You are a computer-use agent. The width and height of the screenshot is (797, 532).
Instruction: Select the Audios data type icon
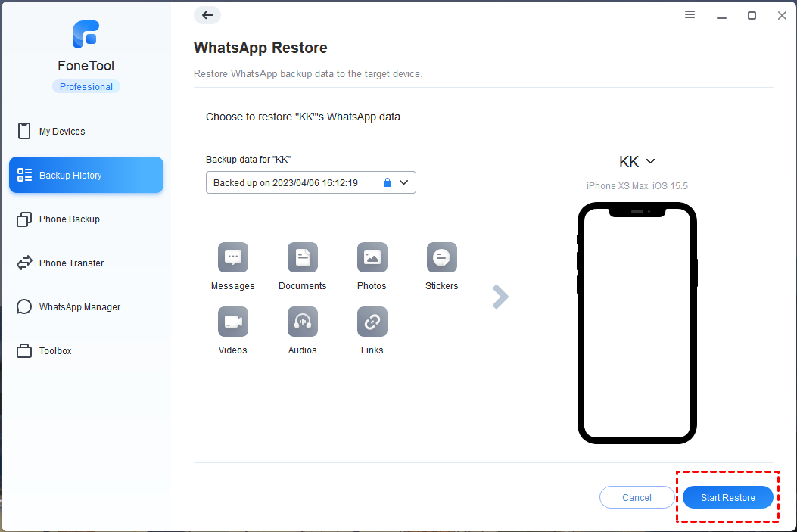click(302, 322)
